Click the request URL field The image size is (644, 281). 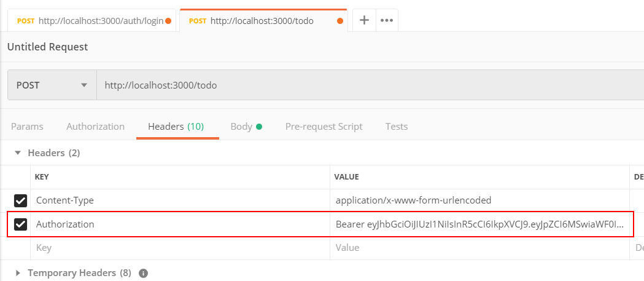click(370, 85)
